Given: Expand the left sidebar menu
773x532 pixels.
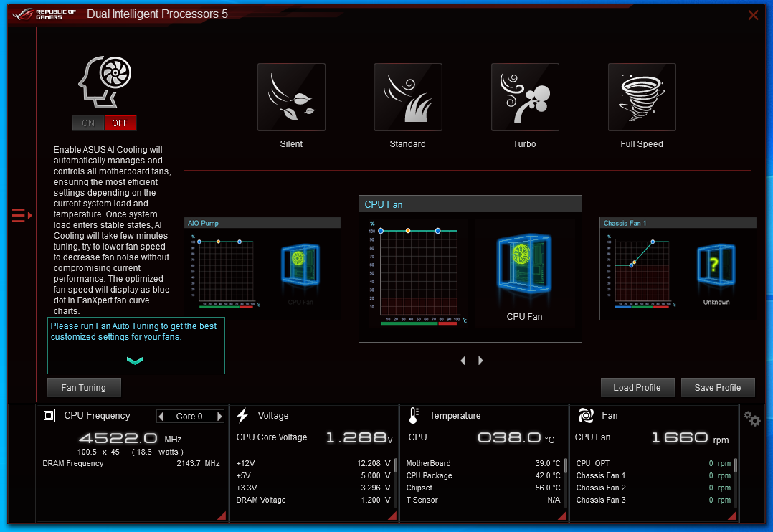Looking at the screenshot, I should coord(22,216).
